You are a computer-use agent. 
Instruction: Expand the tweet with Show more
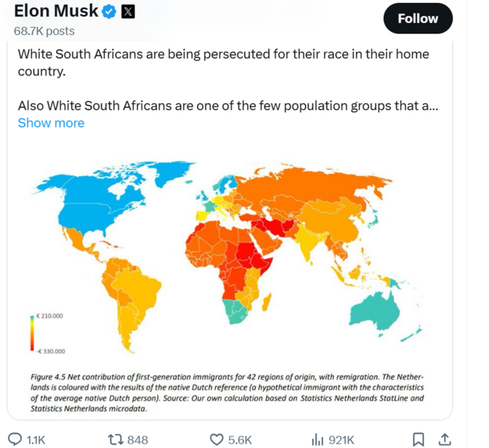click(x=51, y=123)
